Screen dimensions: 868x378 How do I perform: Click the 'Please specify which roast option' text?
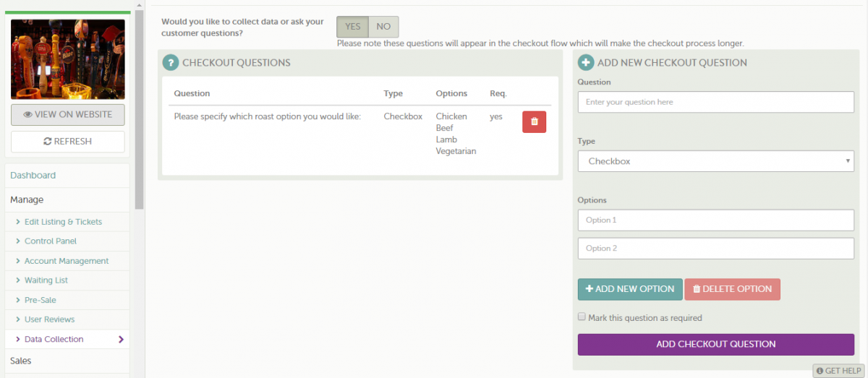[268, 116]
